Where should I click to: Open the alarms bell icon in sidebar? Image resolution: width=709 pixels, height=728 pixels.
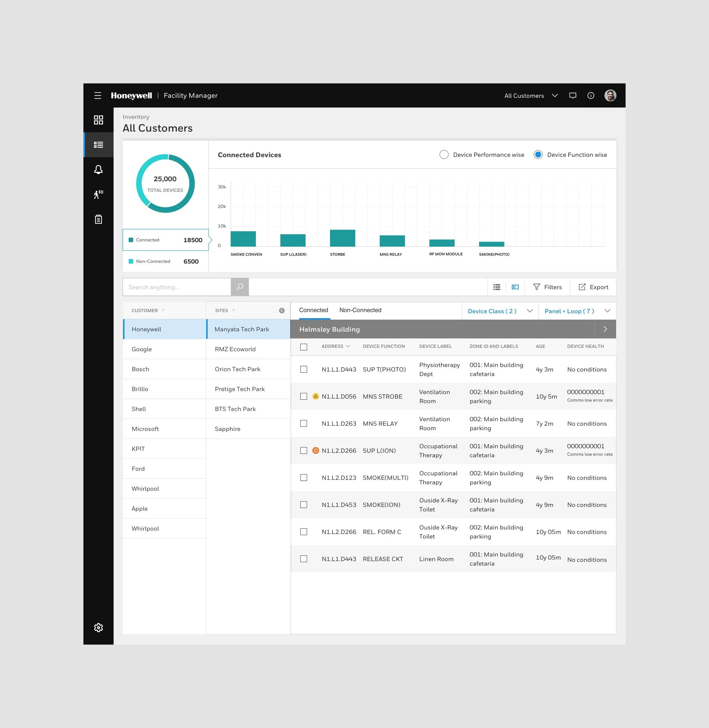point(98,170)
